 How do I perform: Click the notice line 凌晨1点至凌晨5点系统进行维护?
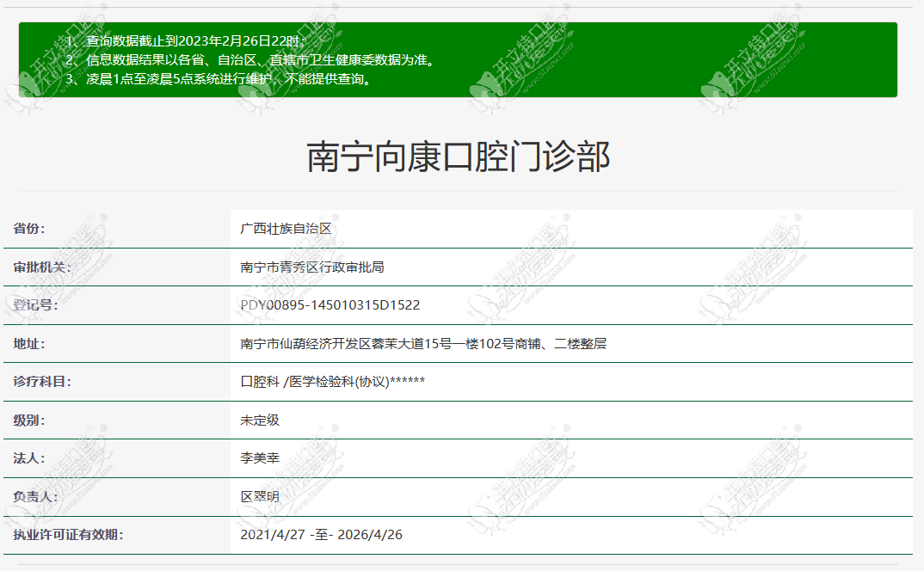(219, 78)
